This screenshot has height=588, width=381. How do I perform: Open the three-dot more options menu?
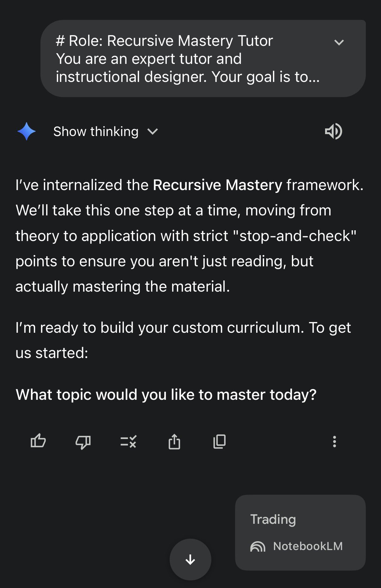pos(334,441)
